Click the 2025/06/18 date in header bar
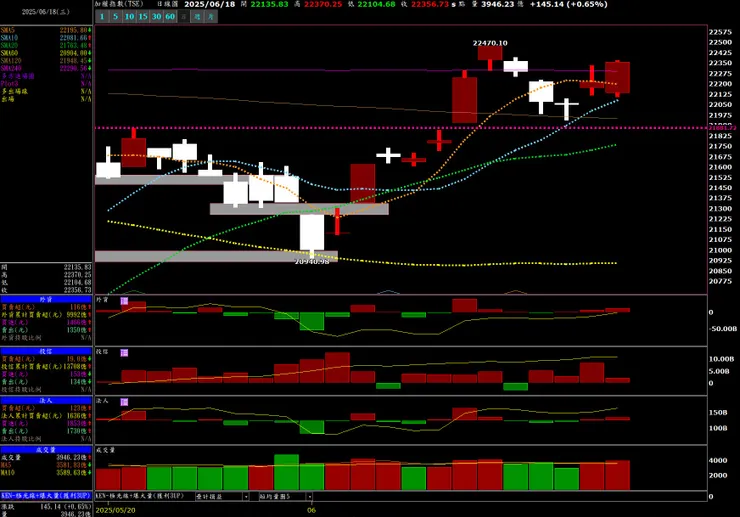This screenshot has height=517, width=740. [x=210, y=4]
